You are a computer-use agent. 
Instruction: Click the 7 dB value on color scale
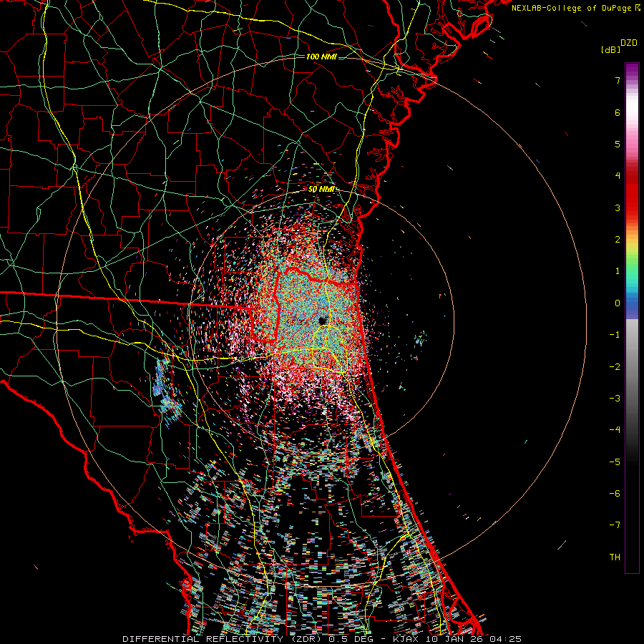pyautogui.click(x=618, y=80)
